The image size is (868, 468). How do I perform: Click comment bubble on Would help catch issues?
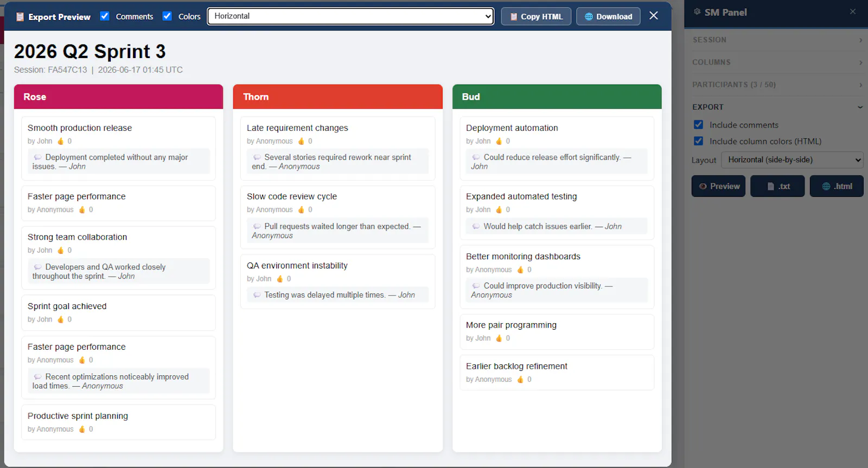(476, 227)
